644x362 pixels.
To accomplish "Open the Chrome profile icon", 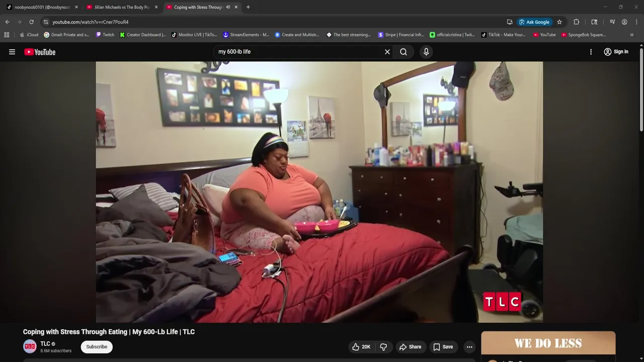I will (x=624, y=22).
